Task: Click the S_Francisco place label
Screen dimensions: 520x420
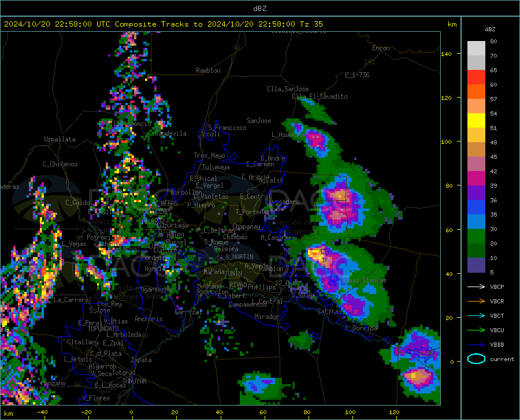Action: 227,128
